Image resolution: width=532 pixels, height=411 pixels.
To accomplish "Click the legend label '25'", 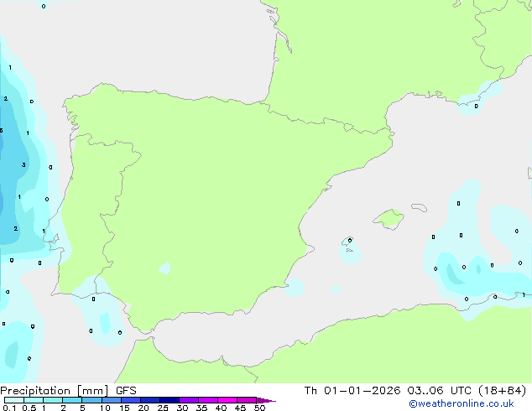I will pyautogui.click(x=163, y=408).
